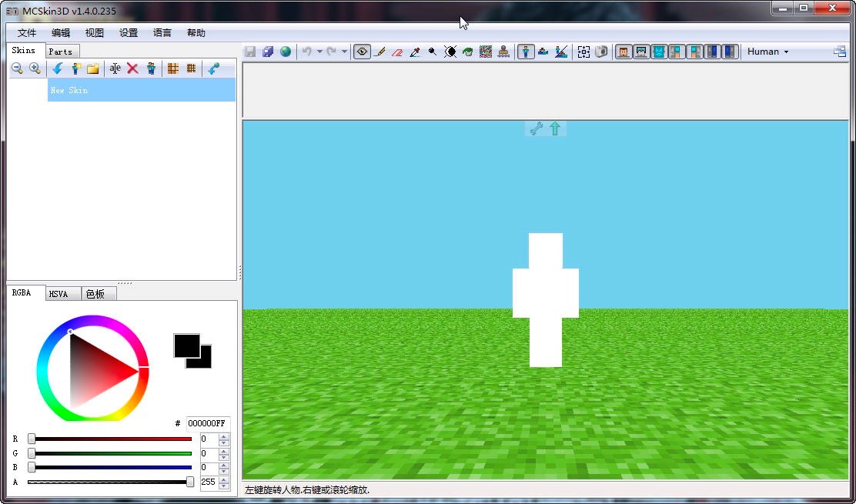Switch to the HSVA color tab
The image size is (856, 504).
(62, 293)
